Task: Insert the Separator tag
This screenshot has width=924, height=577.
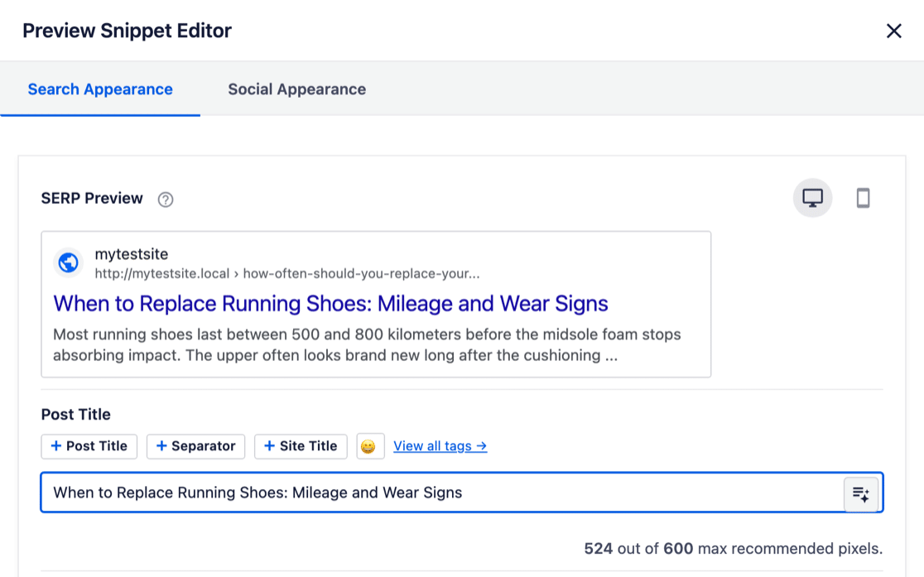Action: coord(195,446)
